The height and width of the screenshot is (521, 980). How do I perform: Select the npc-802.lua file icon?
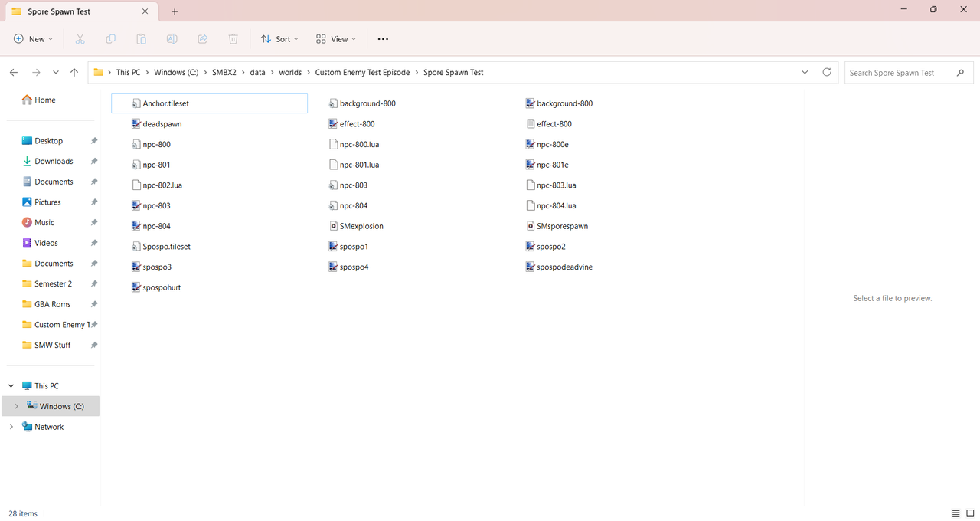[136, 185]
